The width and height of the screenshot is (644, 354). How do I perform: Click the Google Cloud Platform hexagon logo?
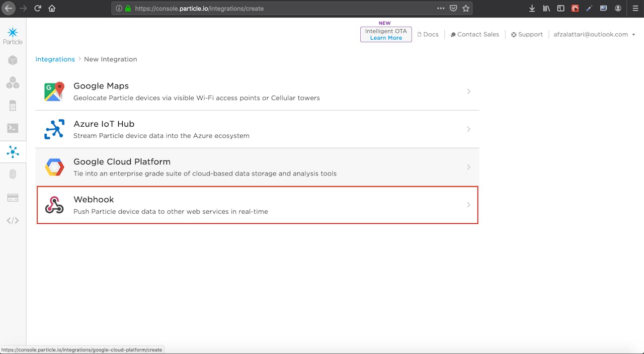point(54,167)
